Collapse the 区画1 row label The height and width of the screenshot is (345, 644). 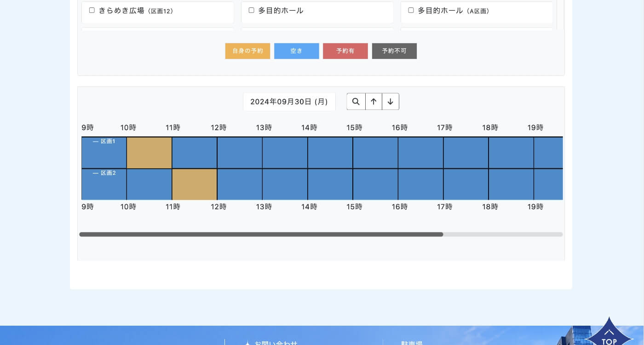coord(104,142)
